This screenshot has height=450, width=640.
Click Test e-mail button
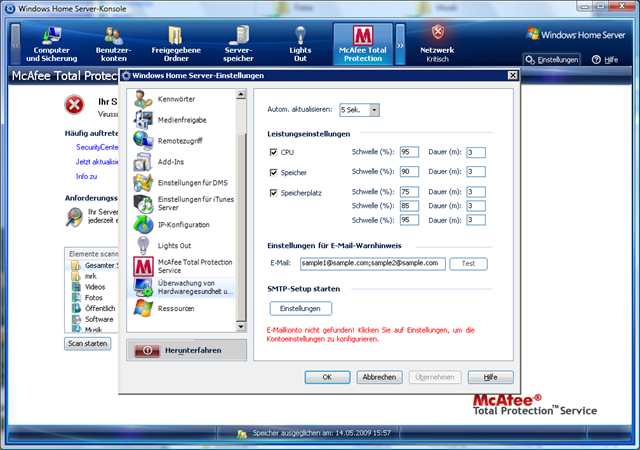(x=468, y=264)
